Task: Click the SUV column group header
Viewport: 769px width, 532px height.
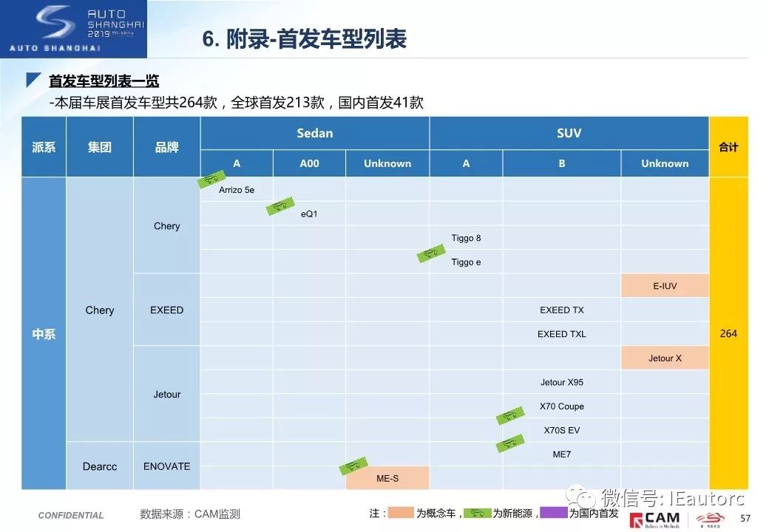Action: pos(569,133)
